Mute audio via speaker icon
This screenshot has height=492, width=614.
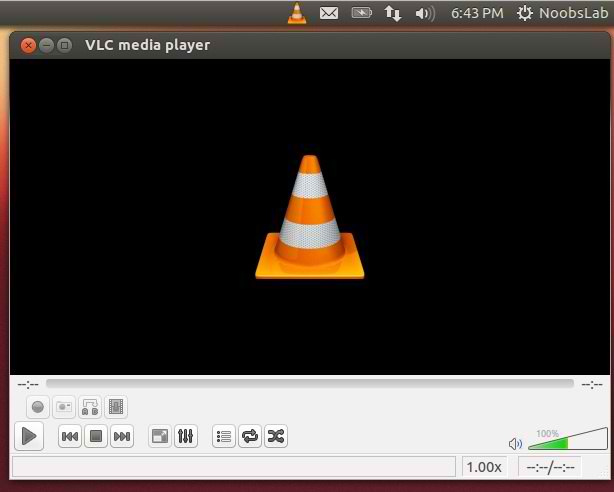(x=515, y=444)
